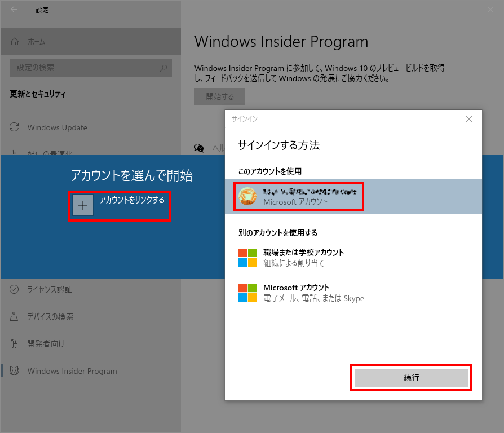
Task: Choose 職場または学校アカウント option
Action: coord(353,258)
